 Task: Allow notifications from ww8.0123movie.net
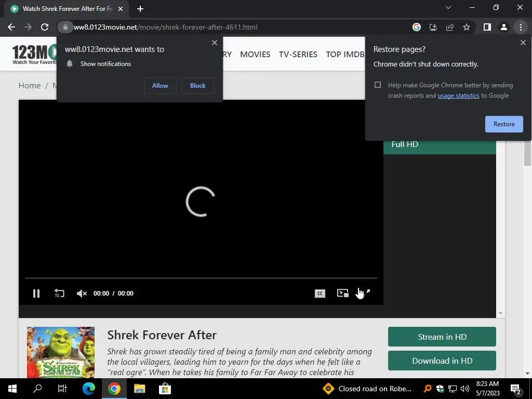[x=160, y=86]
